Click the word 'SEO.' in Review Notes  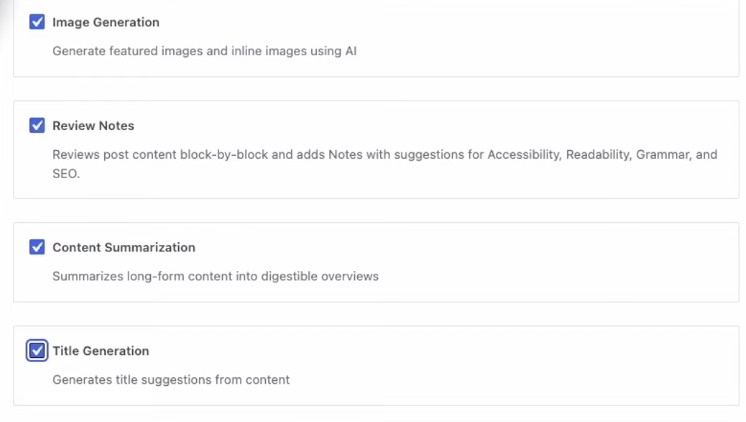[x=65, y=173]
